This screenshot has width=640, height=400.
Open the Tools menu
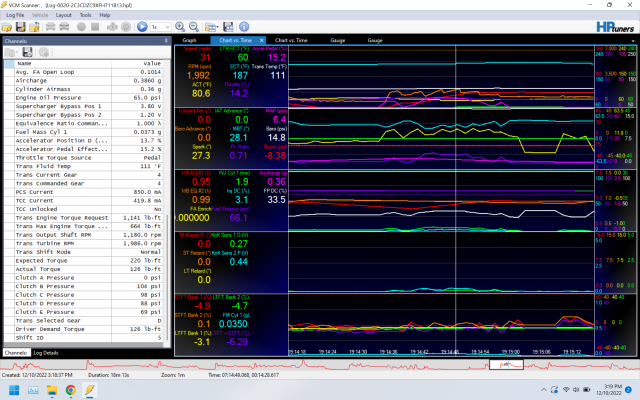point(86,16)
